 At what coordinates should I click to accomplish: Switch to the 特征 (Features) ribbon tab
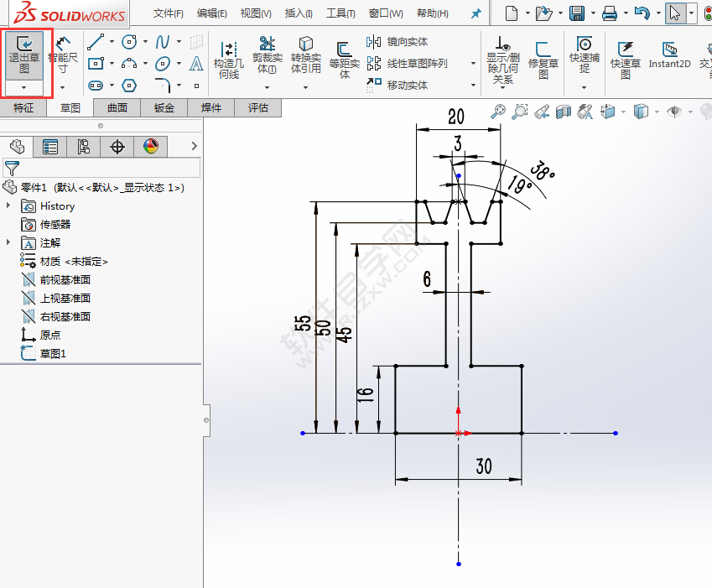point(23,108)
